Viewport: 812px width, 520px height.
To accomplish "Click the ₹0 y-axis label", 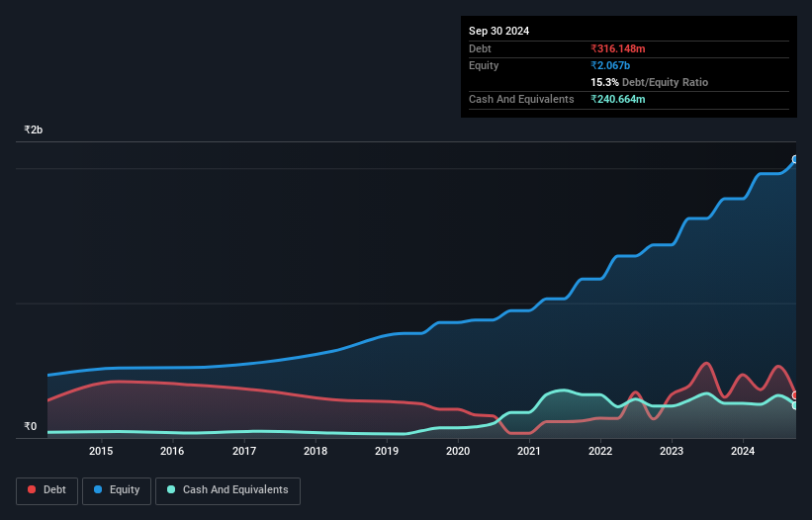I will 30,426.
